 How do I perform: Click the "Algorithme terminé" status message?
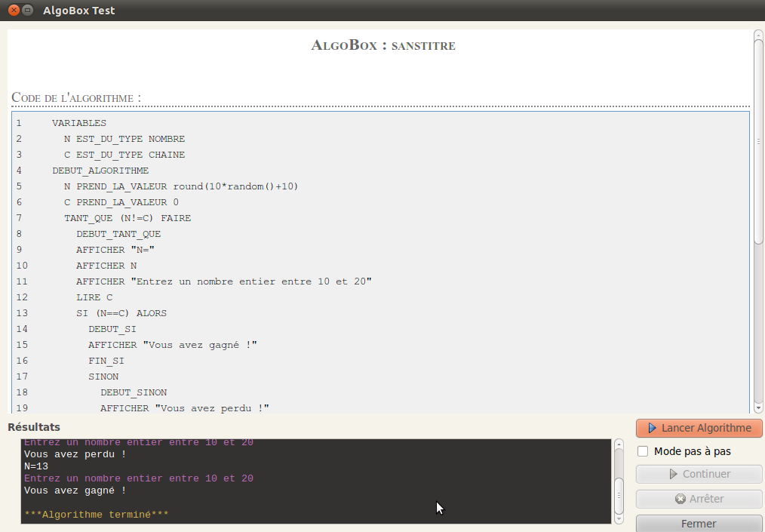pos(97,515)
